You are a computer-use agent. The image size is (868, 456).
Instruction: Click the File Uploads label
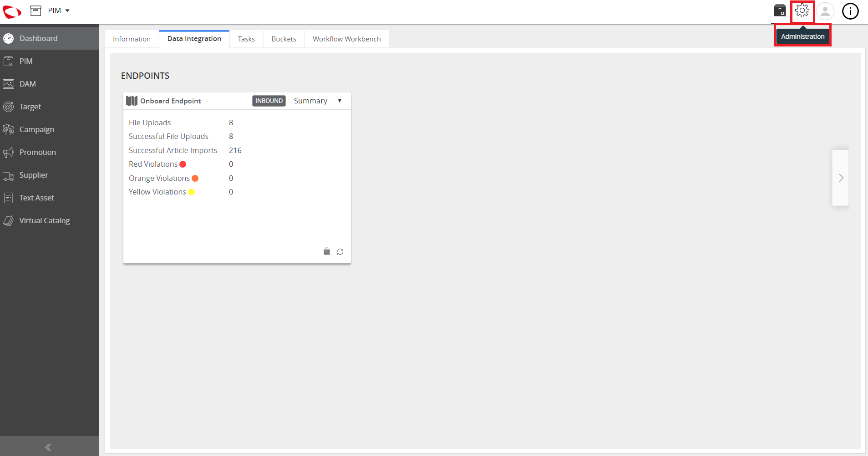(150, 123)
